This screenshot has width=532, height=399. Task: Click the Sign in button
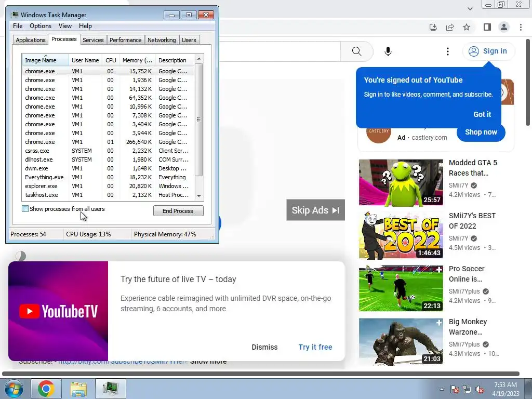(x=488, y=51)
